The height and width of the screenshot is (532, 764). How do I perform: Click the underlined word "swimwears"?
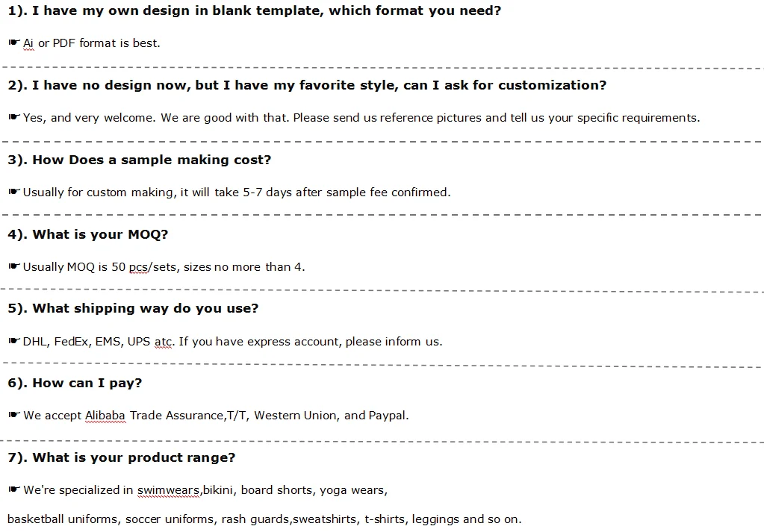169,490
